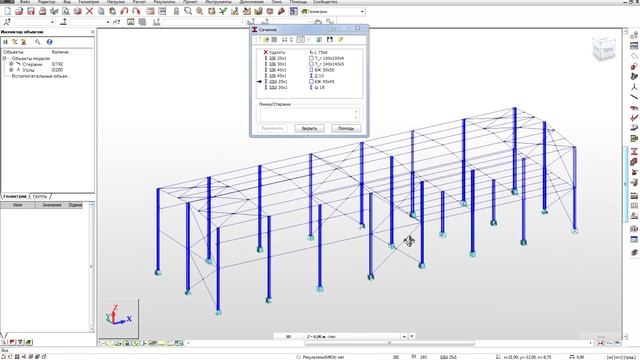The image size is (640, 360).
Task: Click the red X Delete toolbar icon
Action: coord(89,11)
